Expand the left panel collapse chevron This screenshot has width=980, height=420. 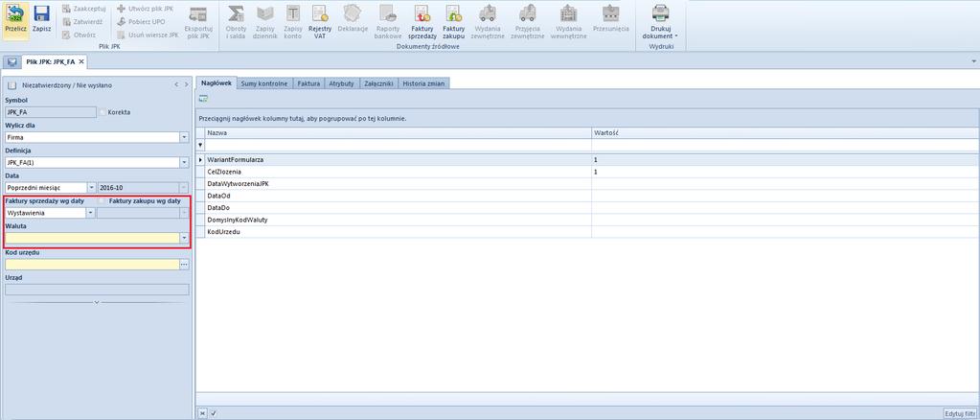tap(97, 302)
